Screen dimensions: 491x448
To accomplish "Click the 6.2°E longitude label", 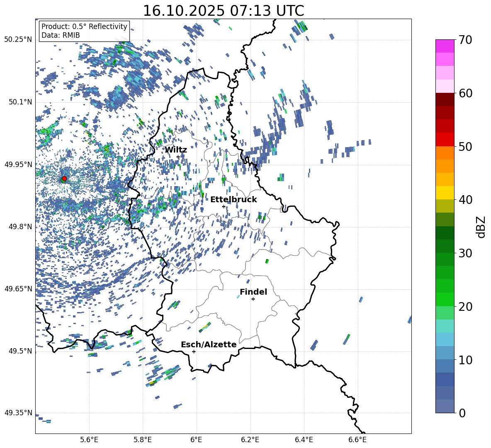I will click(250, 440).
